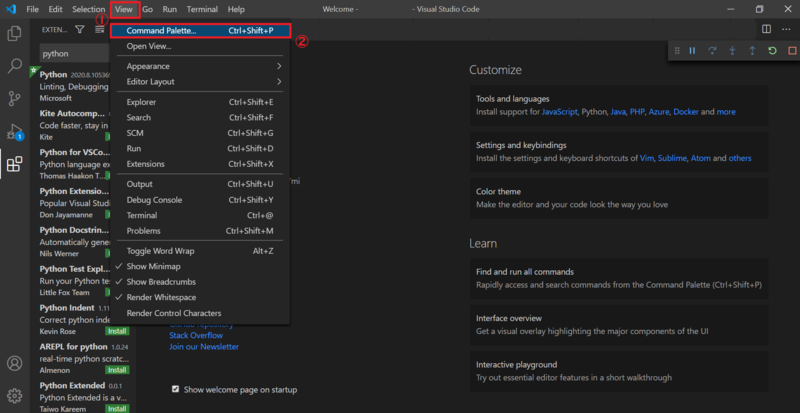Choose Debug Console in View menu
The height and width of the screenshot is (413, 800).
point(199,200)
